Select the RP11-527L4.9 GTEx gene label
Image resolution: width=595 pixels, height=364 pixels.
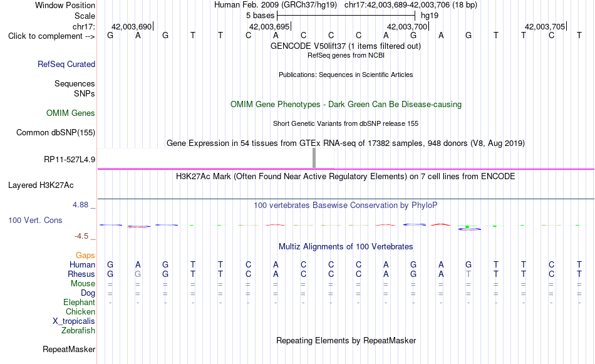70,159
